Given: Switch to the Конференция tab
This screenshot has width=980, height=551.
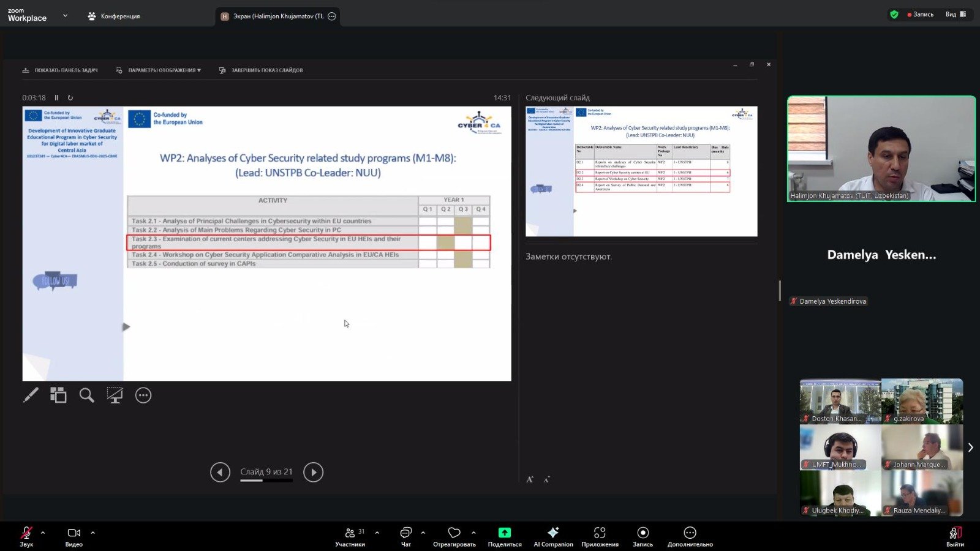Looking at the screenshot, I should [114, 17].
